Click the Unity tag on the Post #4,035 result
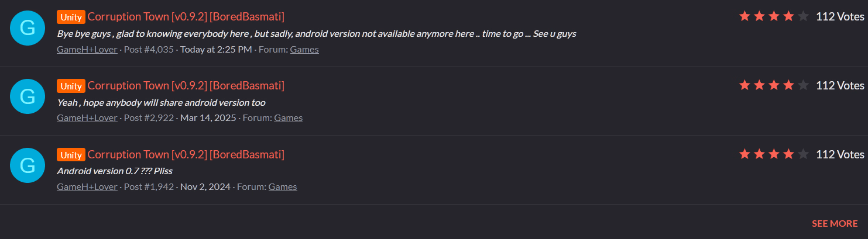868x239 pixels. point(71,17)
